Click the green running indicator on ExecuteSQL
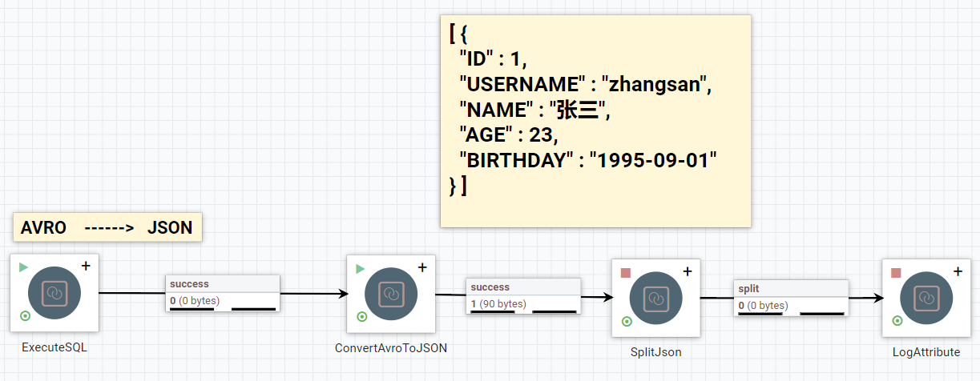The width and height of the screenshot is (980, 381). pos(23,267)
